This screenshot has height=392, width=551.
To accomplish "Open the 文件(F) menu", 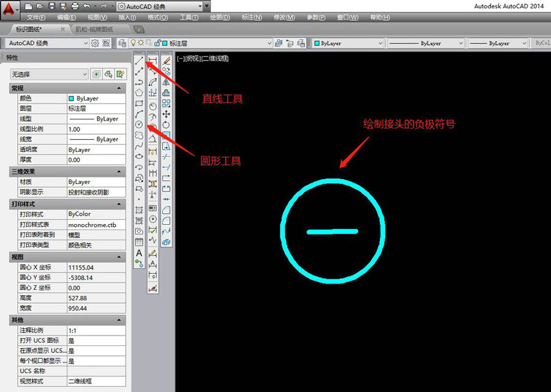I will click(x=36, y=17).
